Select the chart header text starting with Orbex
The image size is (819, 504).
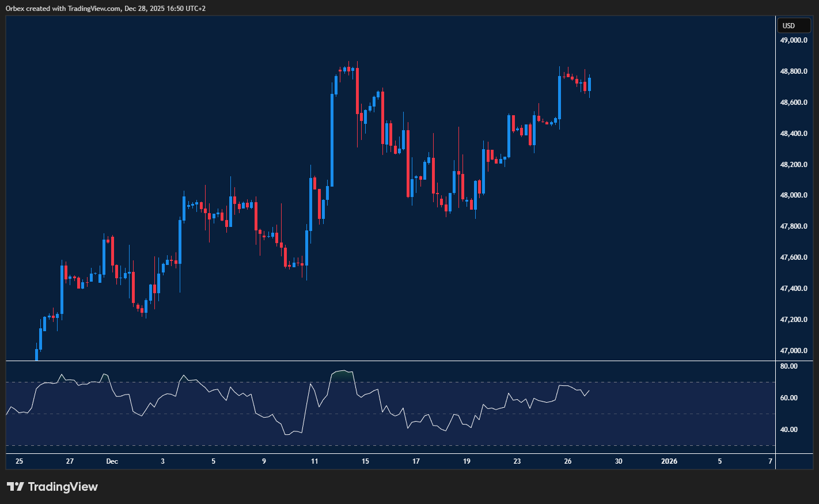click(x=105, y=9)
